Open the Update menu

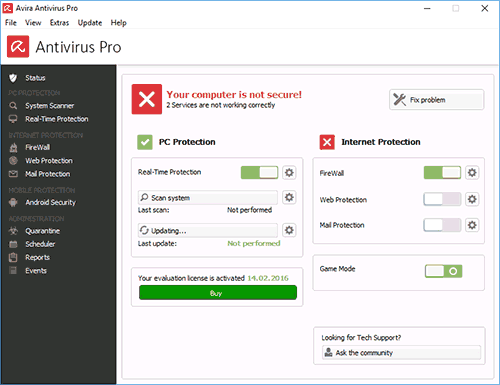(90, 23)
